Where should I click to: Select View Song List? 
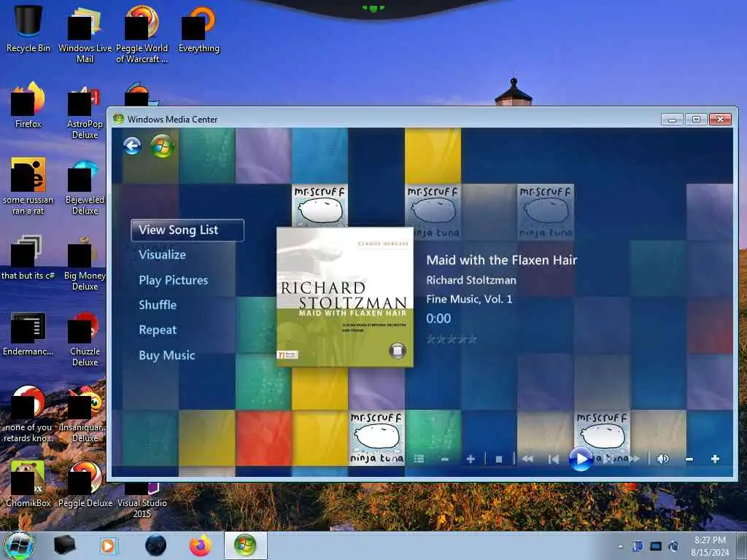tap(187, 230)
